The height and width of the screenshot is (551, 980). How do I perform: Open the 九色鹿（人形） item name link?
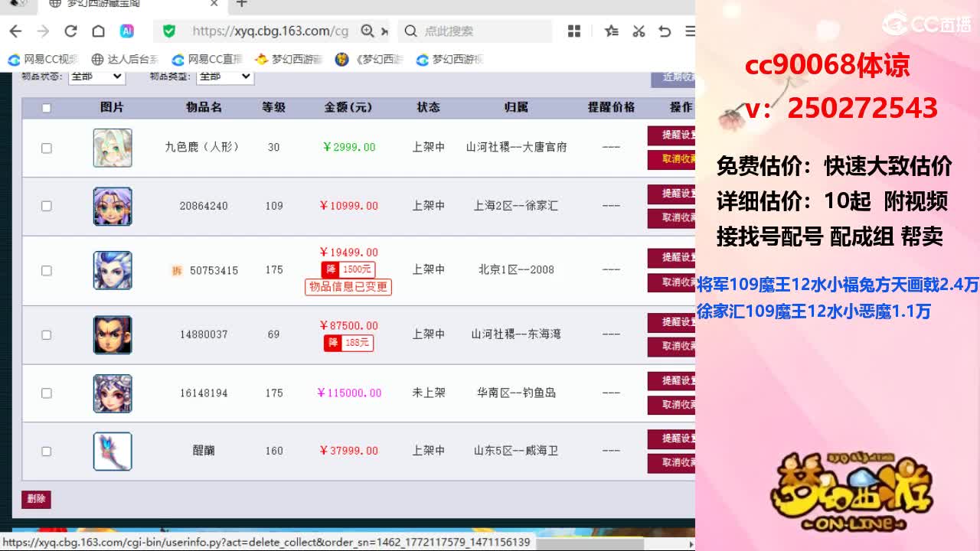pos(203,147)
